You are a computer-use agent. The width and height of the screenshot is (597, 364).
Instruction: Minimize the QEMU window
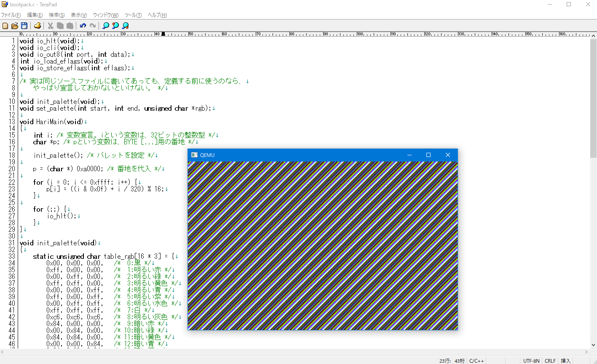pos(409,155)
